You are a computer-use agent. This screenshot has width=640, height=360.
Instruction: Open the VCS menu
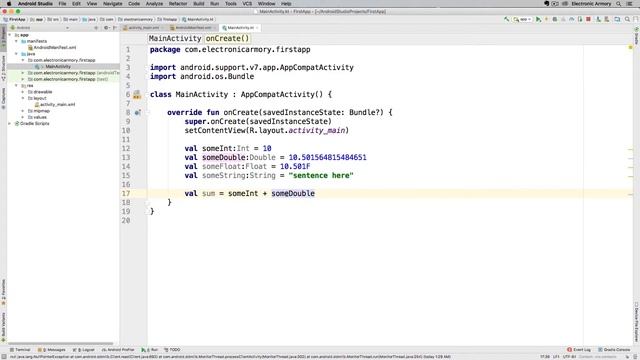(x=247, y=4)
